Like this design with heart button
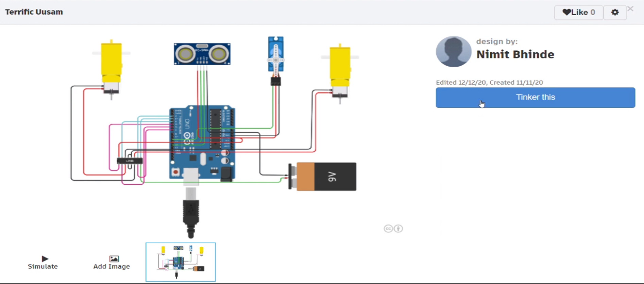This screenshot has width=644, height=284. 578,13
